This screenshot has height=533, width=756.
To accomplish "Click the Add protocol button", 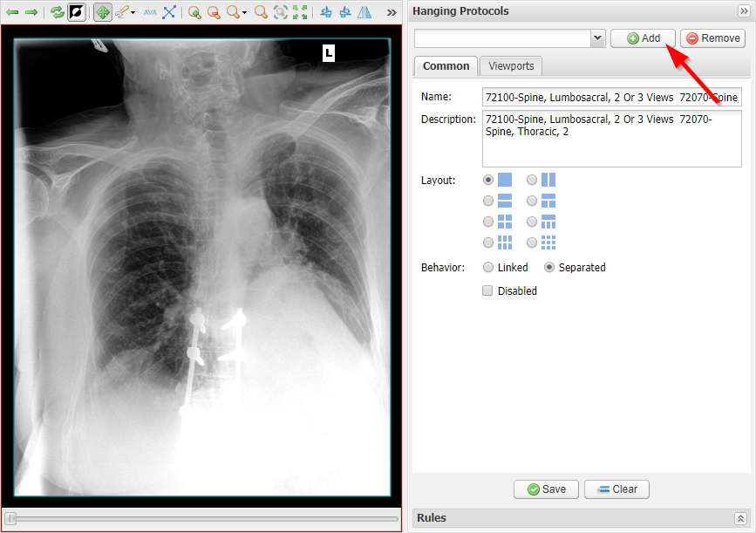I will 643,38.
